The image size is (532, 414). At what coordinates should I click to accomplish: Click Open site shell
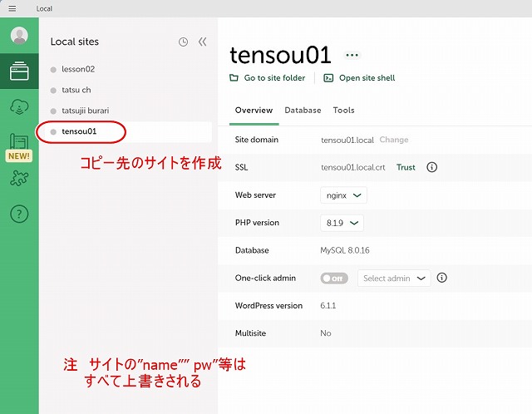[x=359, y=78]
